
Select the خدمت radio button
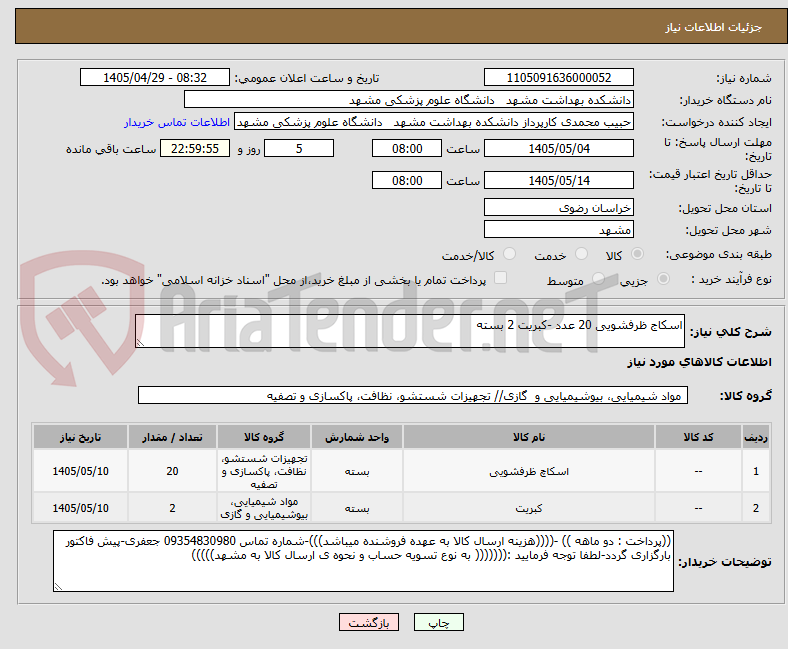[581, 254]
